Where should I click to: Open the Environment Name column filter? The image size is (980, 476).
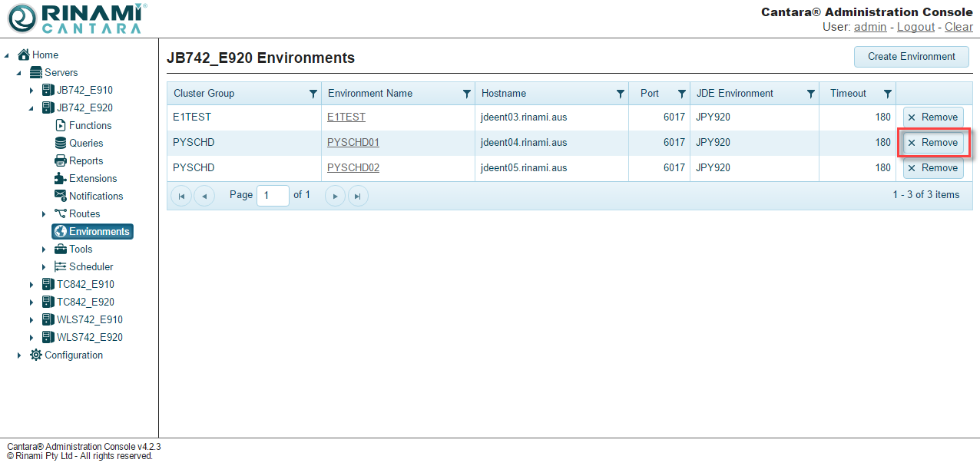(466, 94)
